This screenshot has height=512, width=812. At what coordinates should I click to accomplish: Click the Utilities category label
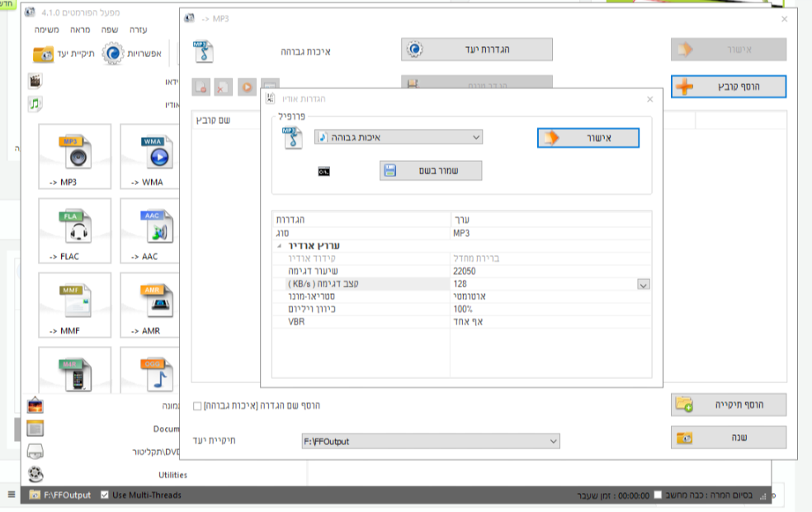click(x=172, y=475)
